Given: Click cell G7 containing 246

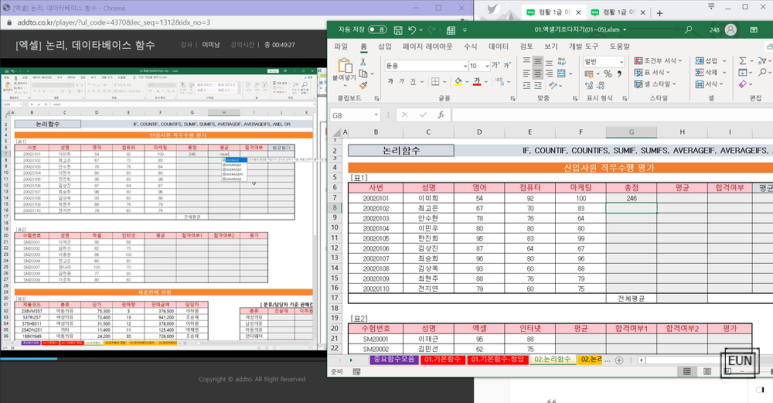Looking at the screenshot, I should pos(631,198).
